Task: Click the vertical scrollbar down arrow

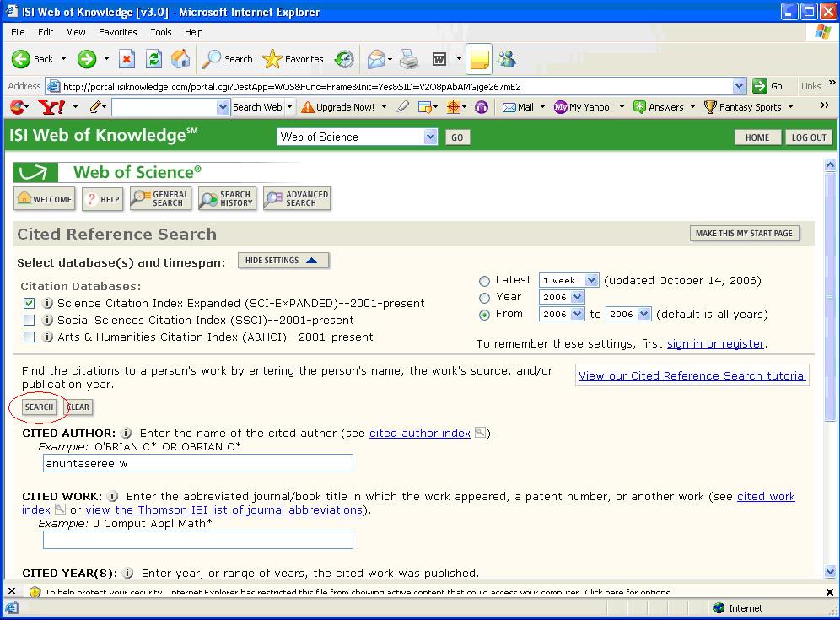Action: point(830,571)
